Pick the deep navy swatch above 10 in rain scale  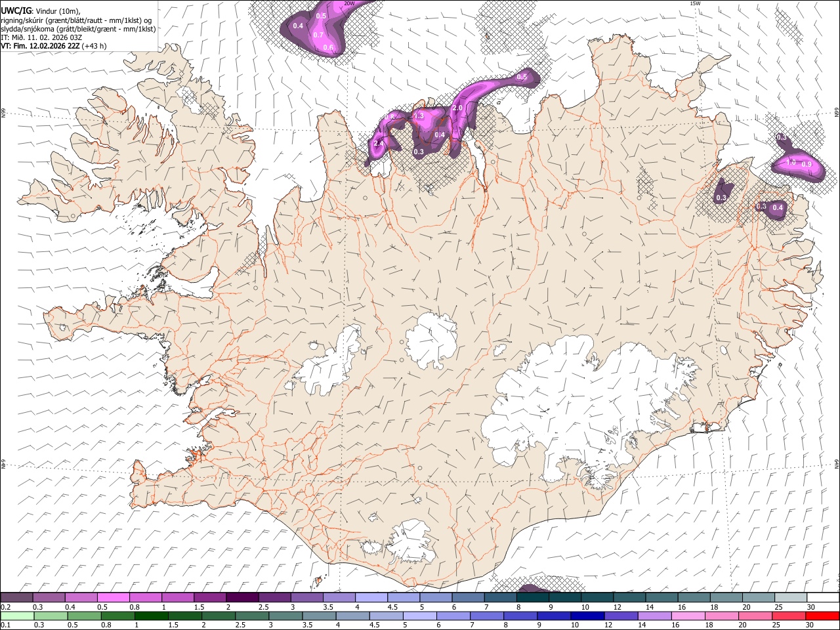pyautogui.click(x=587, y=616)
